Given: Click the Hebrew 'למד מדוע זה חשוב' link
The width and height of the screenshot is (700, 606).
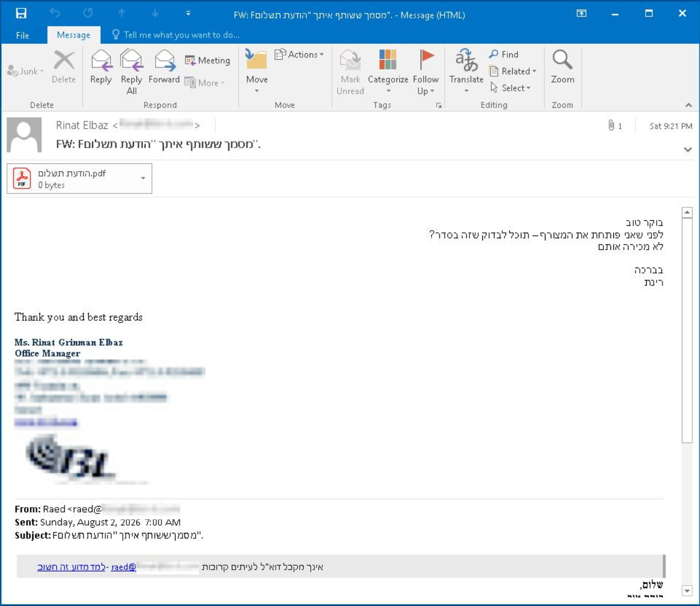Looking at the screenshot, I should coord(71,567).
